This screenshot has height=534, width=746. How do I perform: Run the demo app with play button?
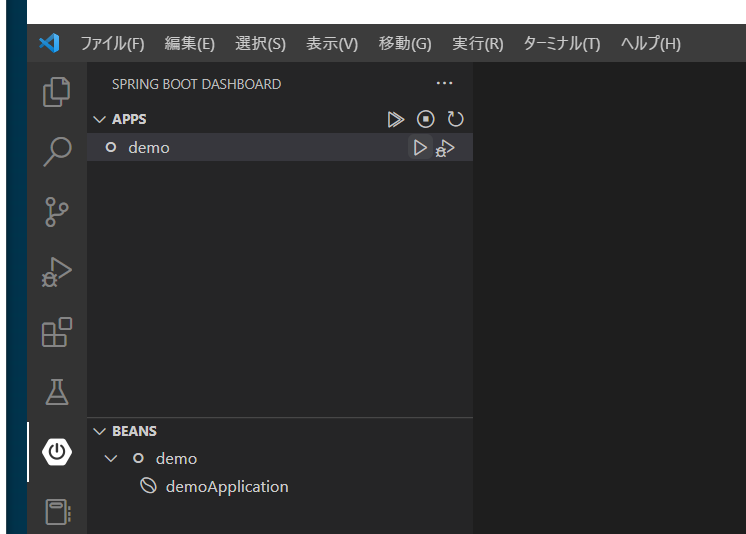[420, 148]
